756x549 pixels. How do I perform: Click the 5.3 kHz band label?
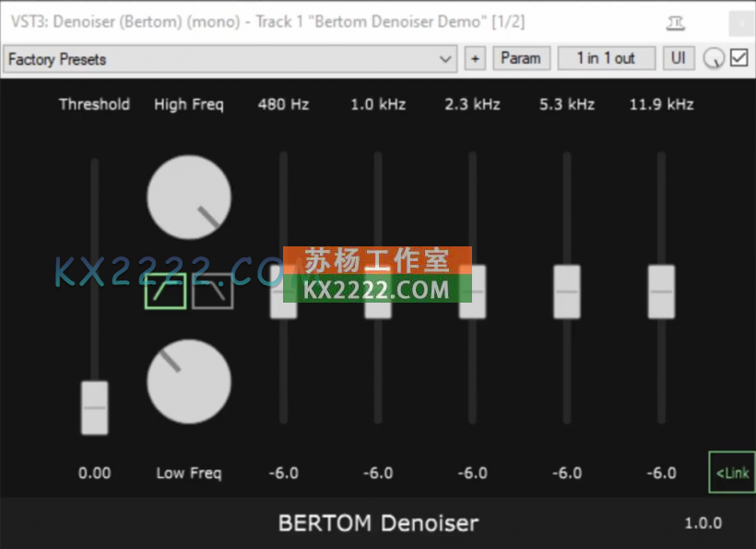point(567,104)
